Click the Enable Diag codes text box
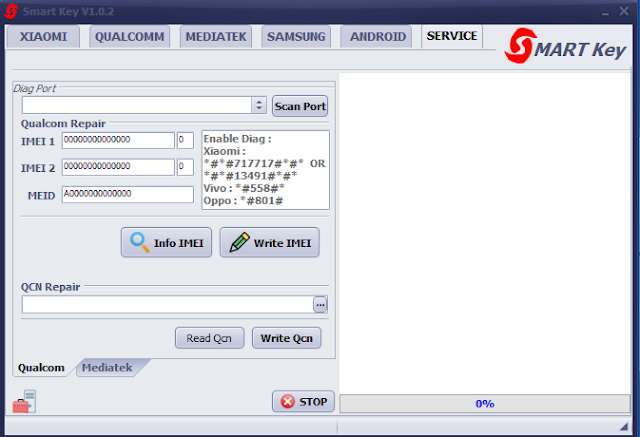The width and height of the screenshot is (640, 437). [265, 170]
